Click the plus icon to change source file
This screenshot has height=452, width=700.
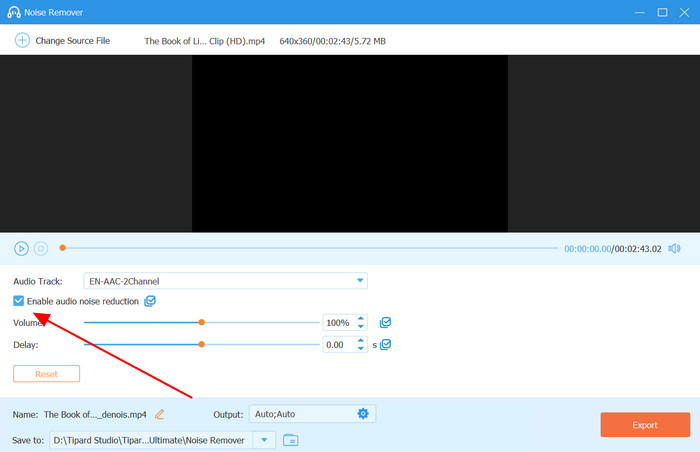pos(22,40)
